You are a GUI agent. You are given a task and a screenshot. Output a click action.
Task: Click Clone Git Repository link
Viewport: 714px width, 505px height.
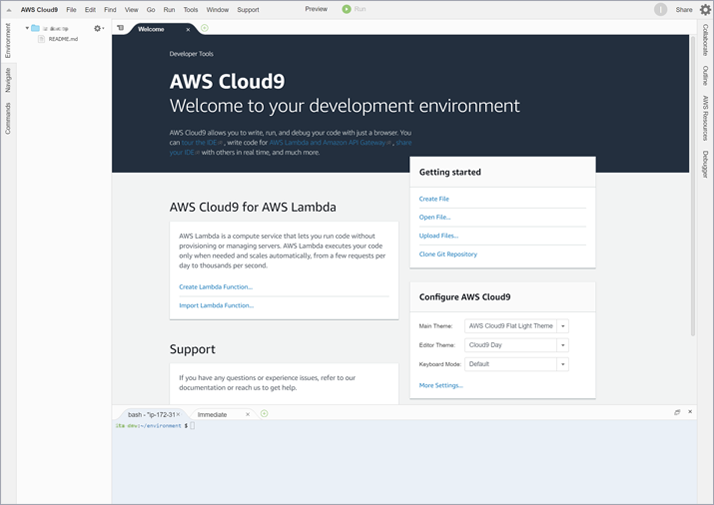pos(448,254)
